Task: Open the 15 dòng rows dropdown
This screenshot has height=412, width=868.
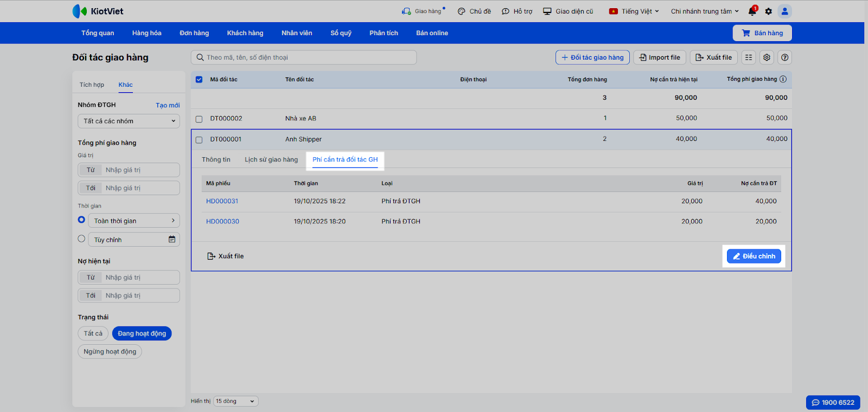Action: click(235, 401)
